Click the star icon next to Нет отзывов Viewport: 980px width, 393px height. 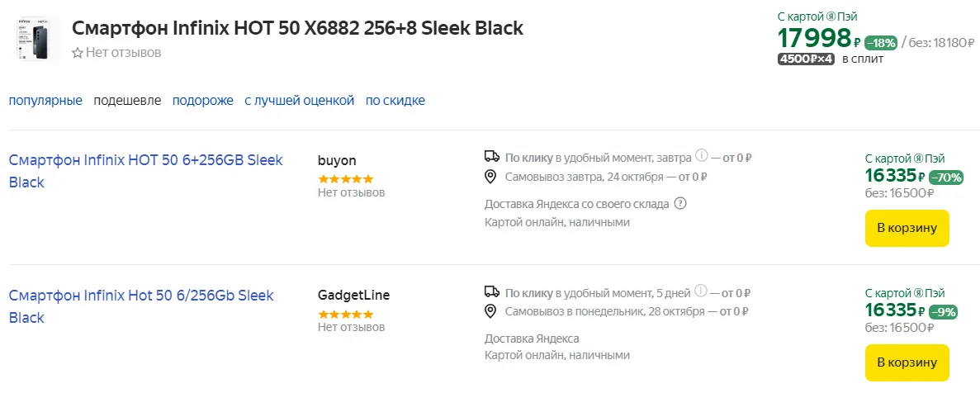click(78, 53)
